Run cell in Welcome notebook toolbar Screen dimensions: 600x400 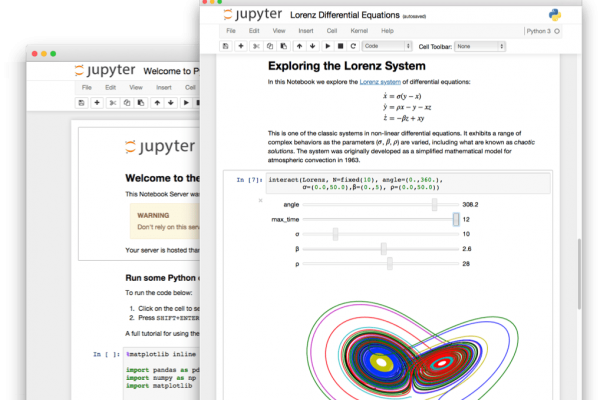(186, 103)
